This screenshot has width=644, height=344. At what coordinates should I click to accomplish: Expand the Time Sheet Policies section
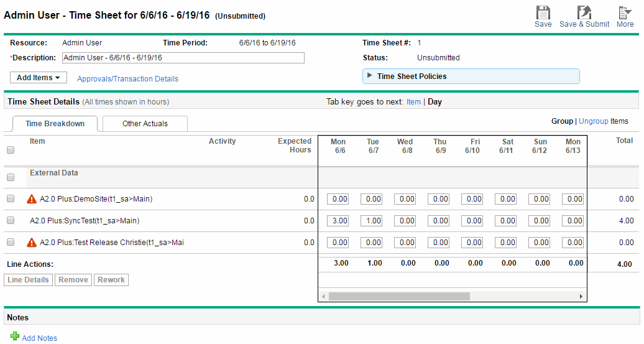coord(370,76)
